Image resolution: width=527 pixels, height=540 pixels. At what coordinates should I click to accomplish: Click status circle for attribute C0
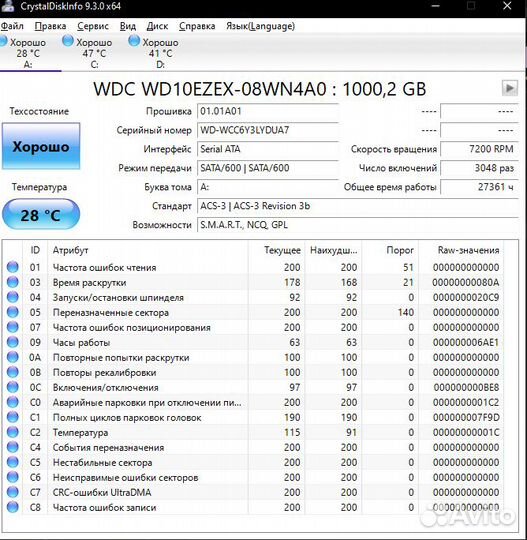click(x=13, y=402)
